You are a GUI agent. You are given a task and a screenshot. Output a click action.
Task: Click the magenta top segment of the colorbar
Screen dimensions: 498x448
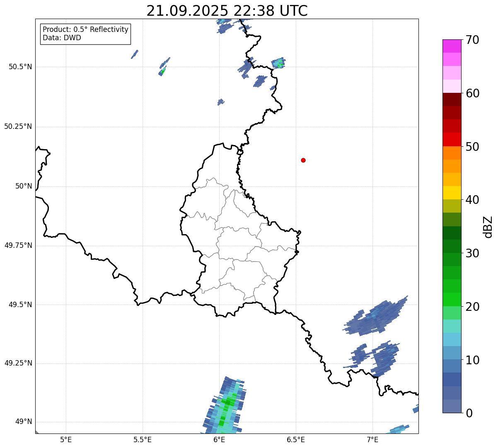tap(452, 46)
